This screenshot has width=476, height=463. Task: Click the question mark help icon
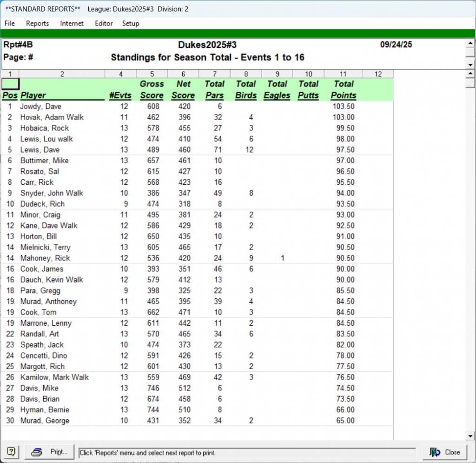point(12,451)
